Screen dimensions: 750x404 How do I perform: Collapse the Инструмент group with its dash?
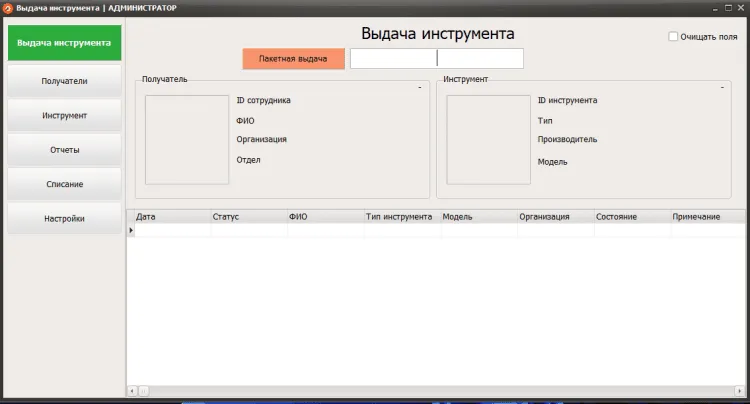pyautogui.click(x=722, y=87)
